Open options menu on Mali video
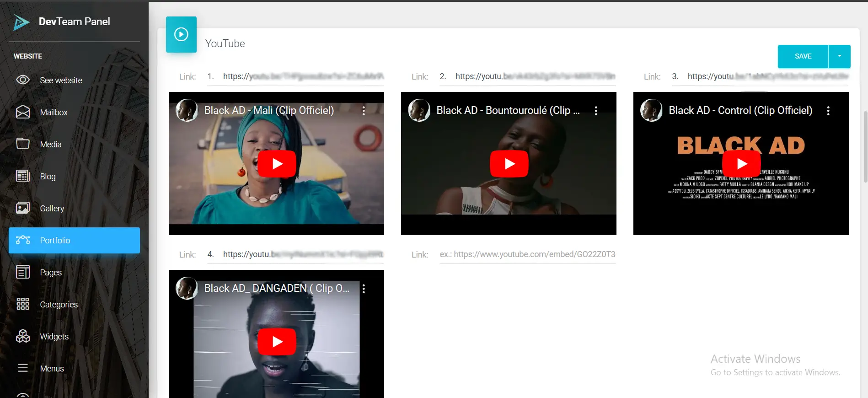Viewport: 868px width, 398px height. tap(364, 111)
